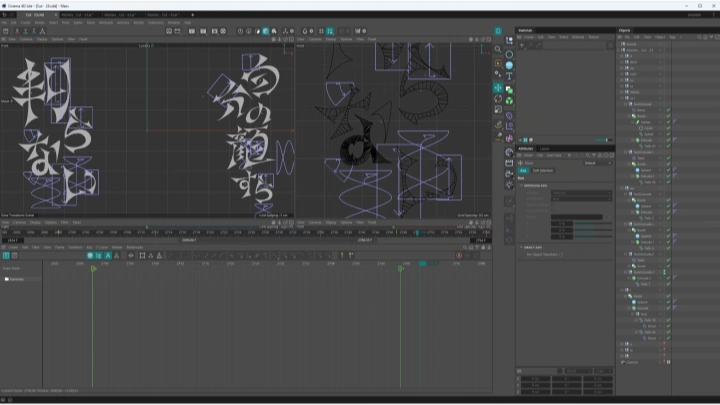This screenshot has height=405, width=720.
Task: Select the Soft Selection tab
Action: [543, 170]
